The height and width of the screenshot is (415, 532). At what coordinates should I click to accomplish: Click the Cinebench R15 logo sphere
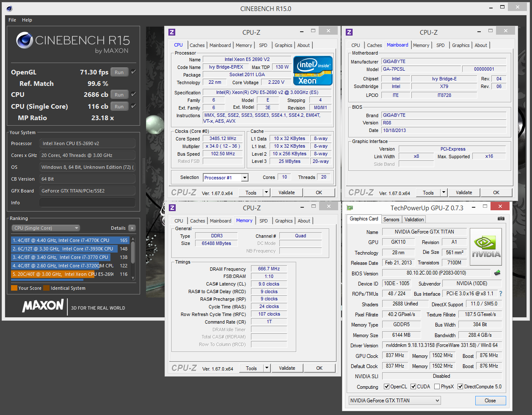coord(25,41)
